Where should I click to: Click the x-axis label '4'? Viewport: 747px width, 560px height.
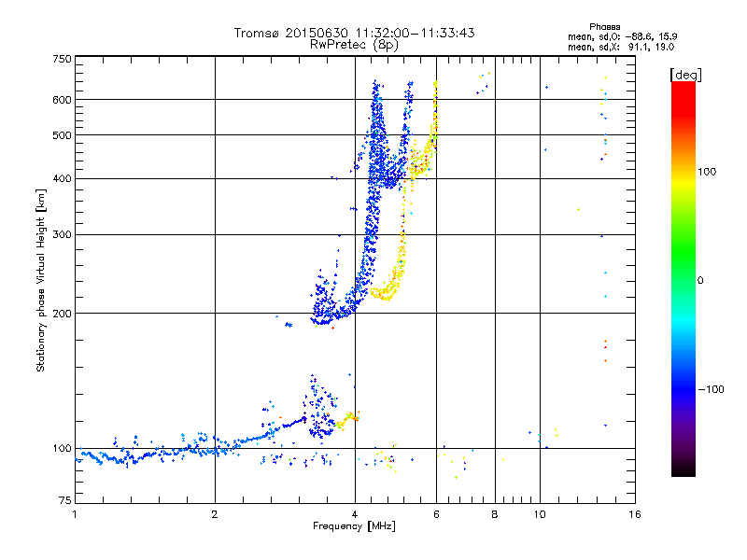pos(355,515)
